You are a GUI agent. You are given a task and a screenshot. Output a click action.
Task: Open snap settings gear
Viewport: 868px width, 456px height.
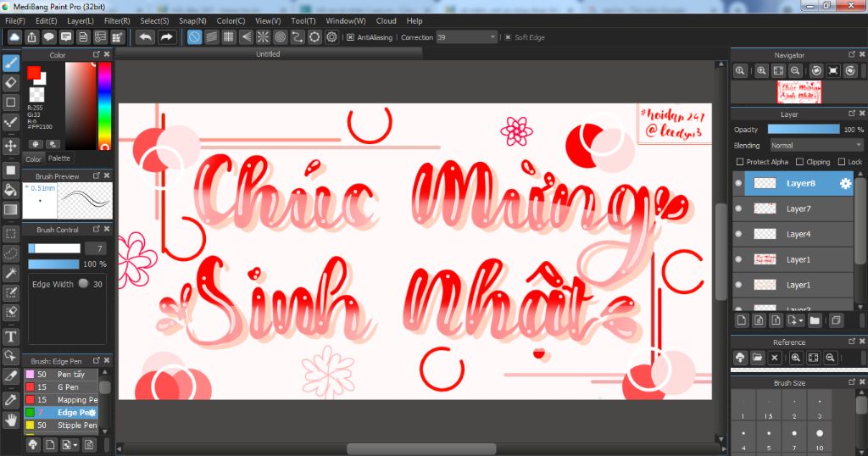(331, 37)
